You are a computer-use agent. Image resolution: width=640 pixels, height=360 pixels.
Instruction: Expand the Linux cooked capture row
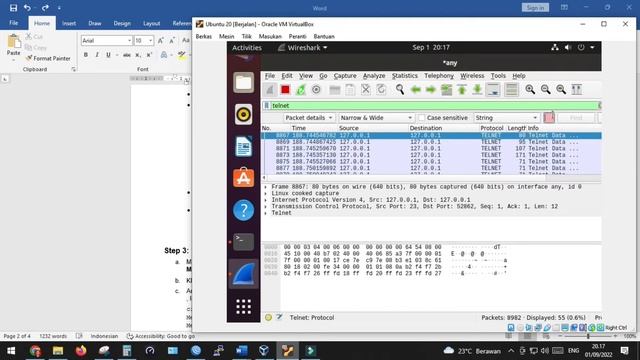[266, 193]
